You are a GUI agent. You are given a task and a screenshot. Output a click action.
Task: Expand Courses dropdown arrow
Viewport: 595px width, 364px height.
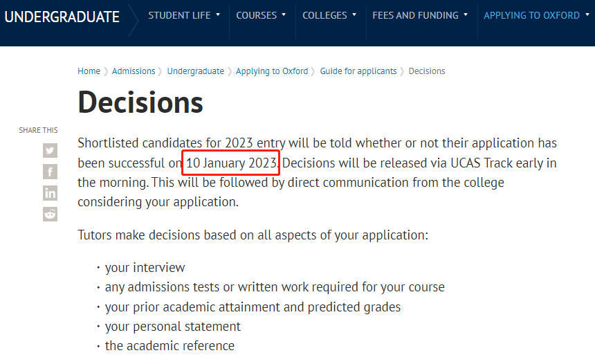[x=284, y=15]
